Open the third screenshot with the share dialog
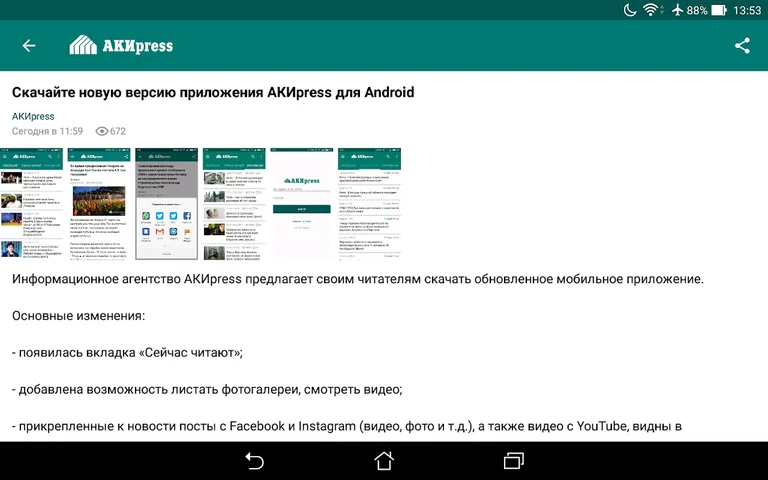This screenshot has width=768, height=480. (167, 204)
